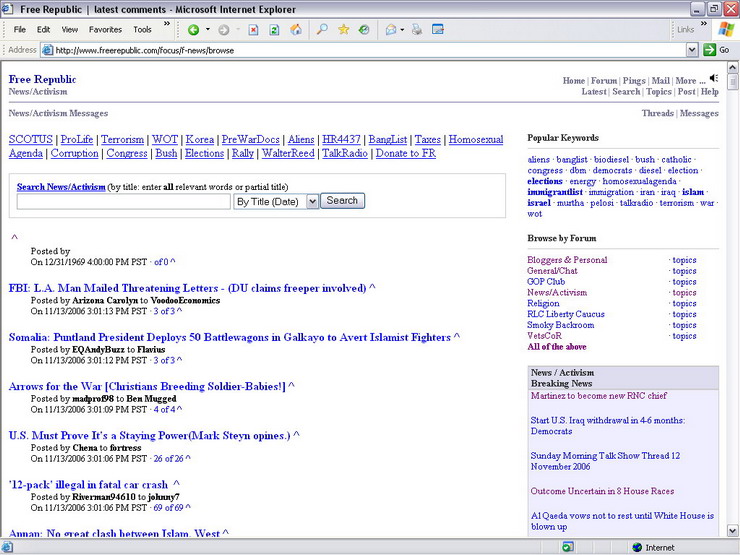The image size is (740, 555).
Task: Click in the News/Activism search box
Action: tap(124, 202)
